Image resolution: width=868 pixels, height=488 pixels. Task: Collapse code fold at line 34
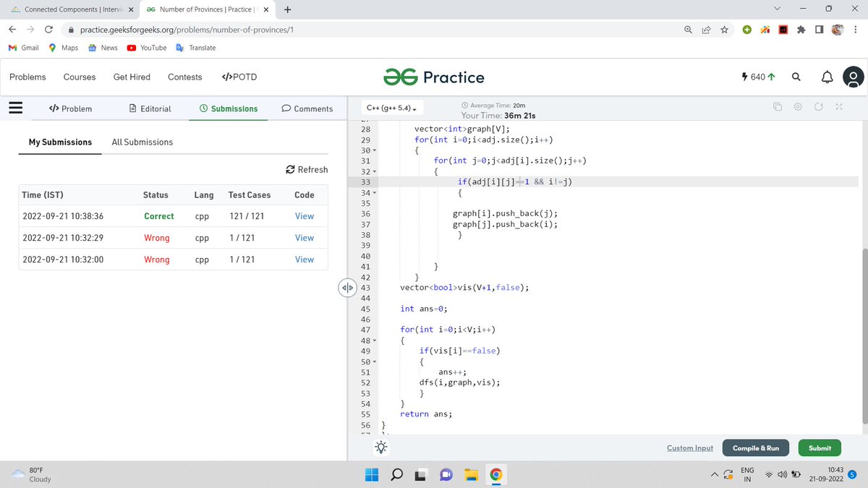pos(375,193)
